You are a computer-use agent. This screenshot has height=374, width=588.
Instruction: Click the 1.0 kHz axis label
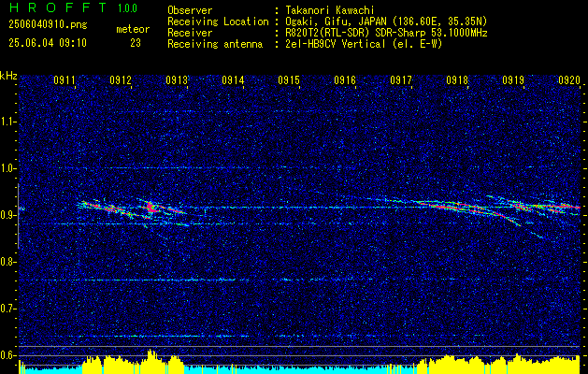pyautogui.click(x=9, y=168)
